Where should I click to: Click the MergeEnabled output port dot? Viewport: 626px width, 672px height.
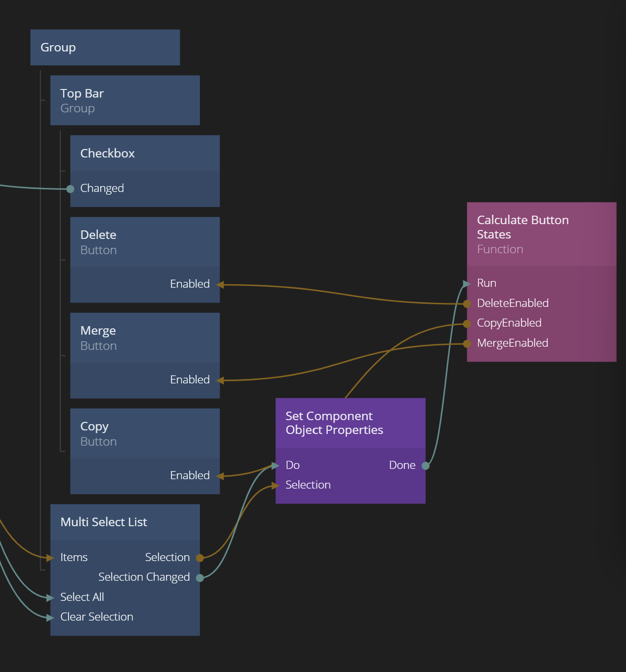click(x=467, y=344)
